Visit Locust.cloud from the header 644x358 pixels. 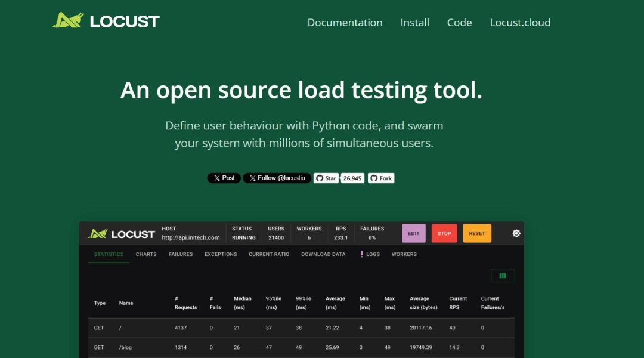point(520,23)
